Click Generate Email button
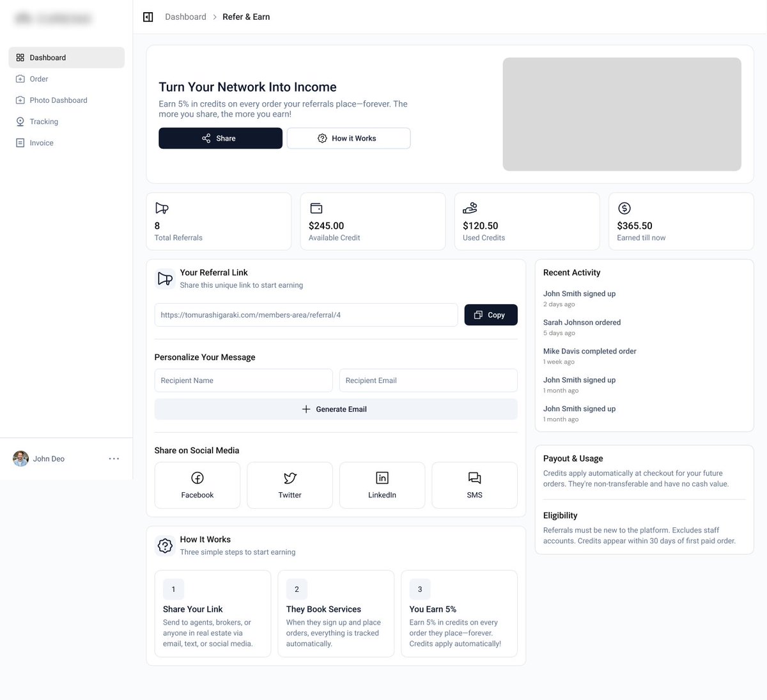767x700 pixels. pos(336,409)
